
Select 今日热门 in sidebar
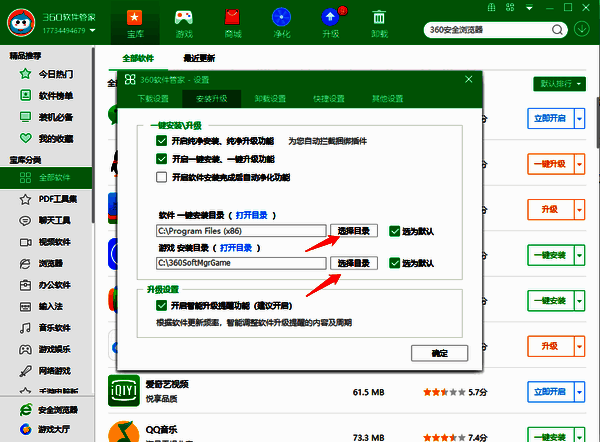coord(46,74)
